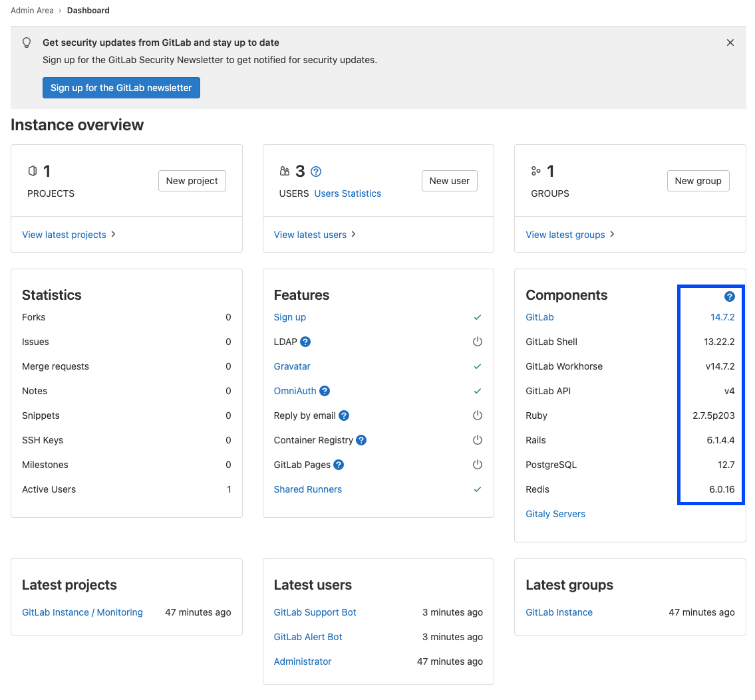Screen dimensions: 755x700
Task: Click the groups icon beside count
Action: click(x=536, y=171)
